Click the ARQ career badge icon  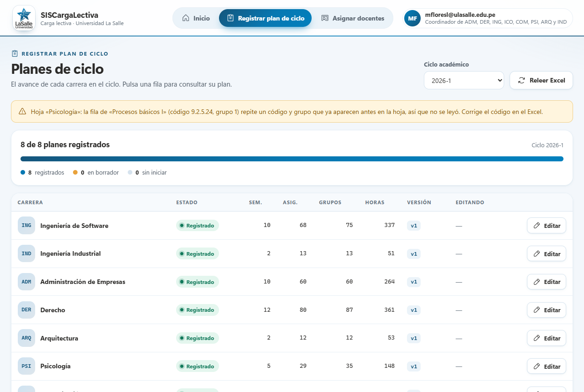point(26,338)
